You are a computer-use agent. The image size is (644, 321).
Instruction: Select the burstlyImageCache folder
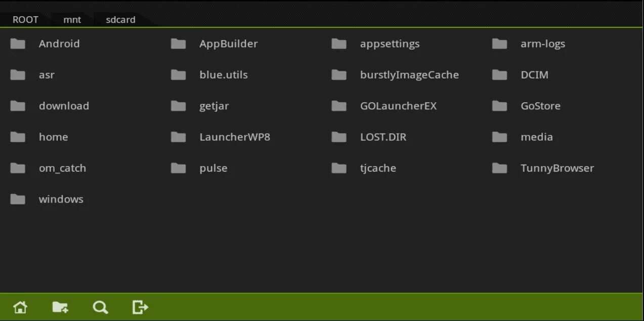tap(409, 75)
